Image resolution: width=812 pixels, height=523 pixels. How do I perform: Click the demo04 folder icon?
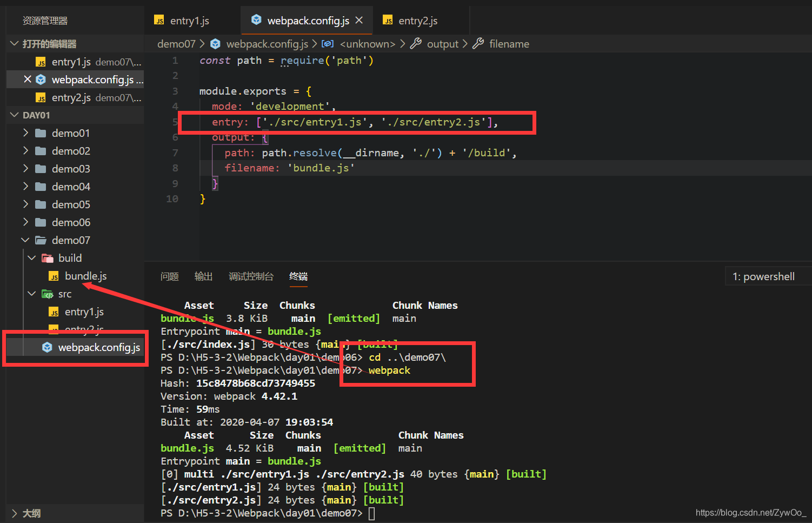click(x=41, y=187)
